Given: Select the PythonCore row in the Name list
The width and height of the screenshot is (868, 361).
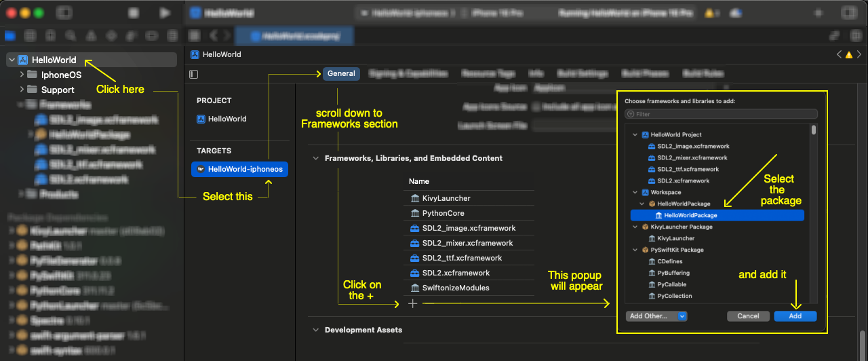Looking at the screenshot, I should click(x=469, y=213).
